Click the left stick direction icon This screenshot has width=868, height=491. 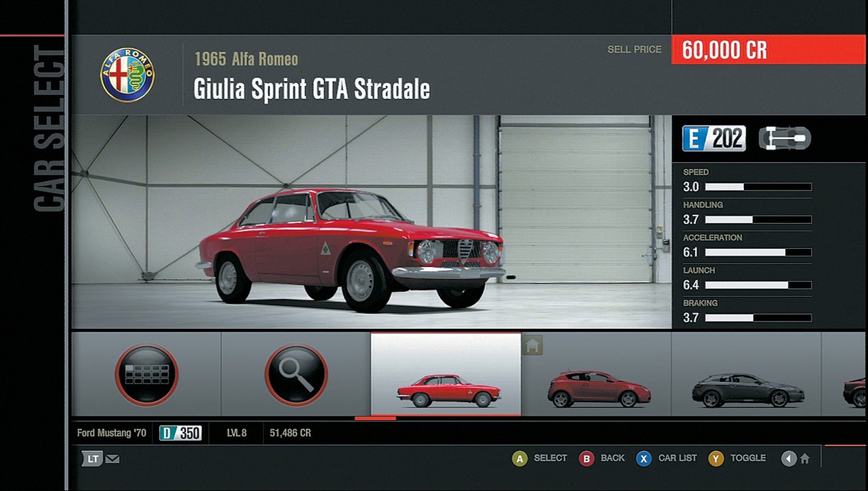[788, 459]
